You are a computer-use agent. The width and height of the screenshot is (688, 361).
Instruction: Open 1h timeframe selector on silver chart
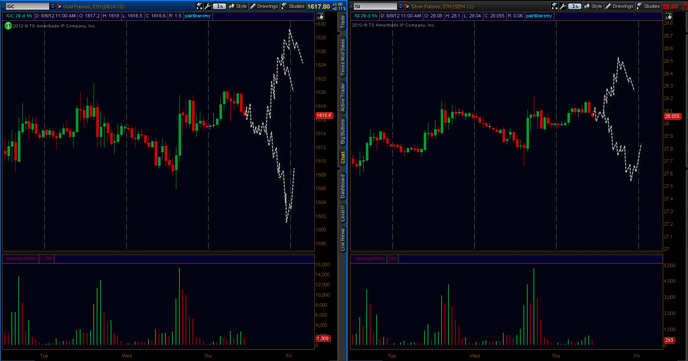coord(574,6)
